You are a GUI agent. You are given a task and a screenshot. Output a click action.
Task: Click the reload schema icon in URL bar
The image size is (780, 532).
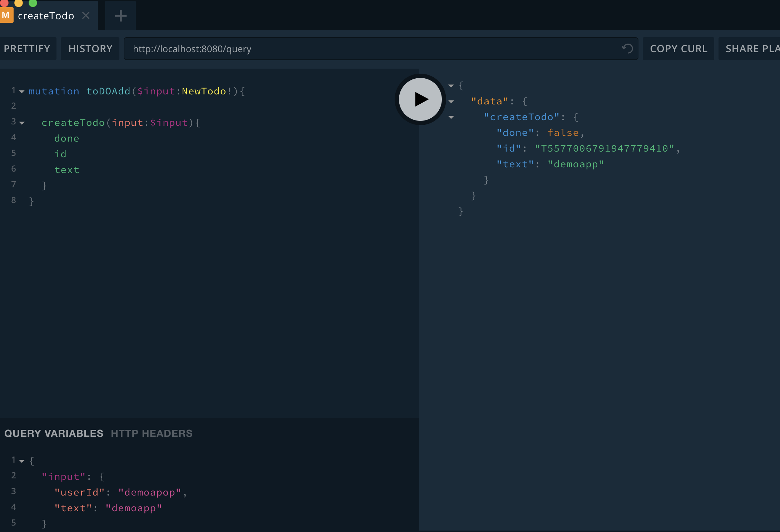pyautogui.click(x=627, y=48)
